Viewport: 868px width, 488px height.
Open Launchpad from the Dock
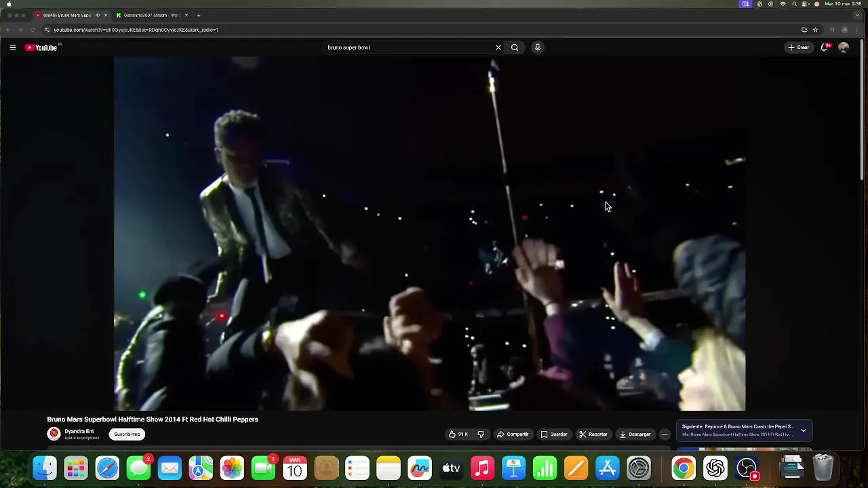76,468
